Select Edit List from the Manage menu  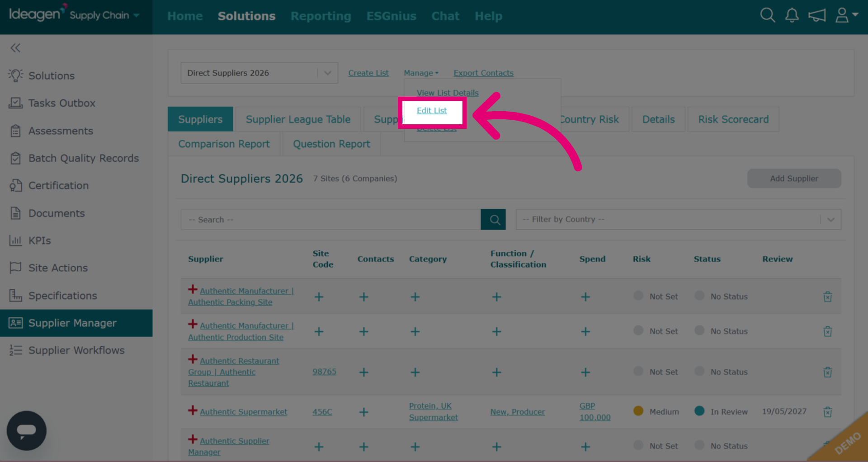(x=432, y=110)
